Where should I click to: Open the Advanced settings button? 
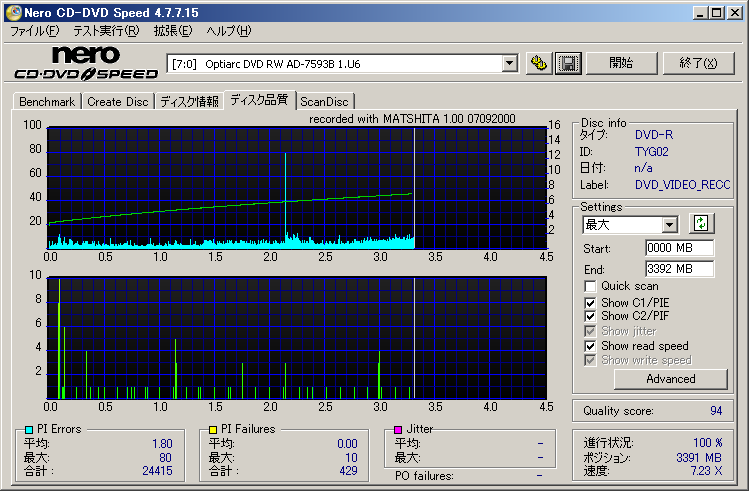pyautogui.click(x=671, y=379)
